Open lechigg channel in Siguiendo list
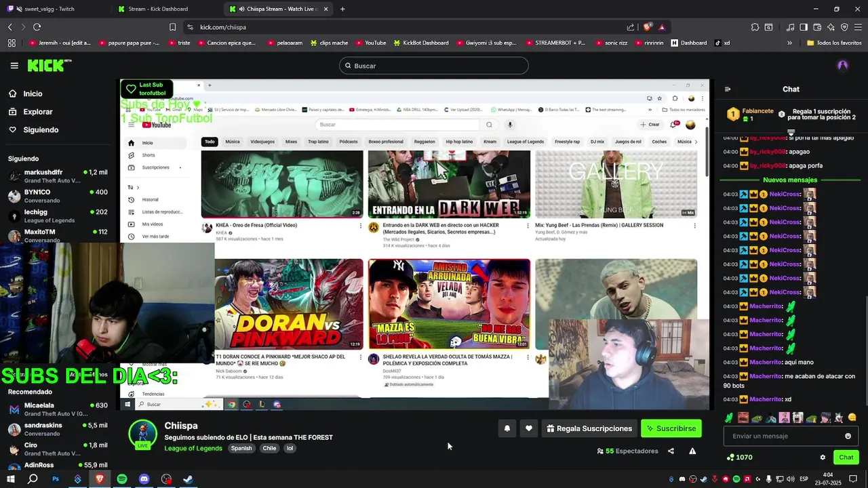Viewport: 868px width, 488px height. [x=58, y=216]
